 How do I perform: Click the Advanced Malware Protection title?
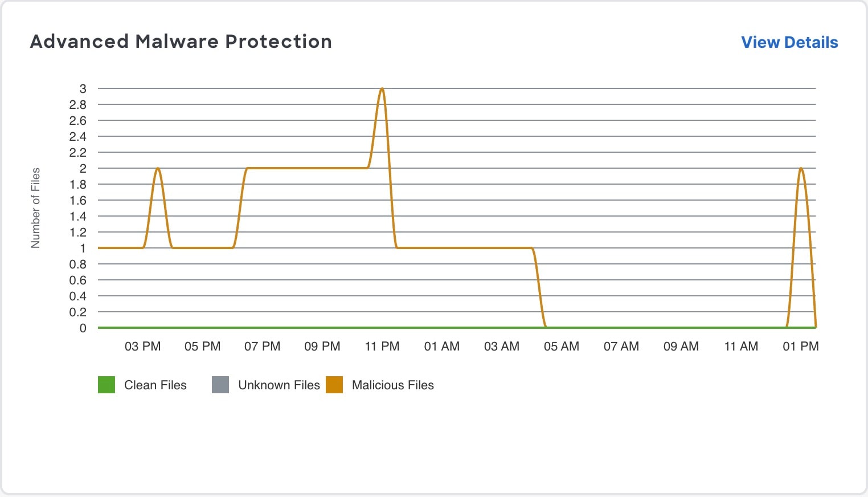tap(181, 42)
